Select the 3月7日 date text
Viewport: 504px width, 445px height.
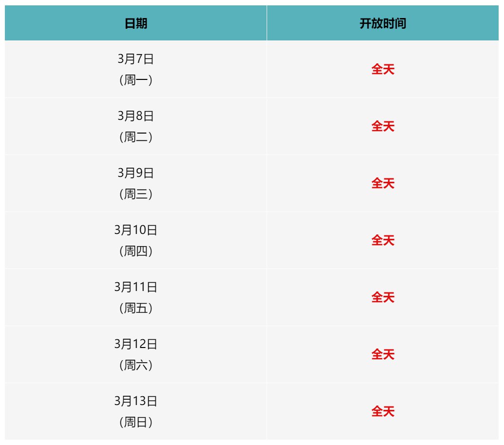click(x=136, y=59)
